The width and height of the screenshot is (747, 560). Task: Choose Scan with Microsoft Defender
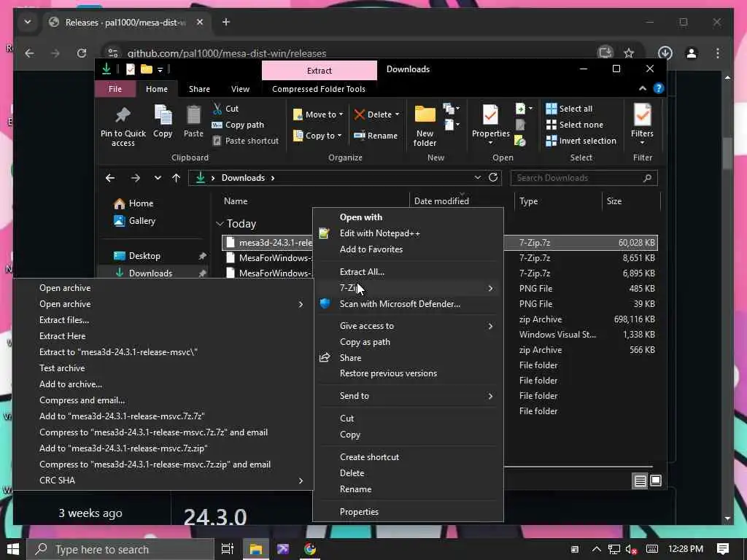400,304
